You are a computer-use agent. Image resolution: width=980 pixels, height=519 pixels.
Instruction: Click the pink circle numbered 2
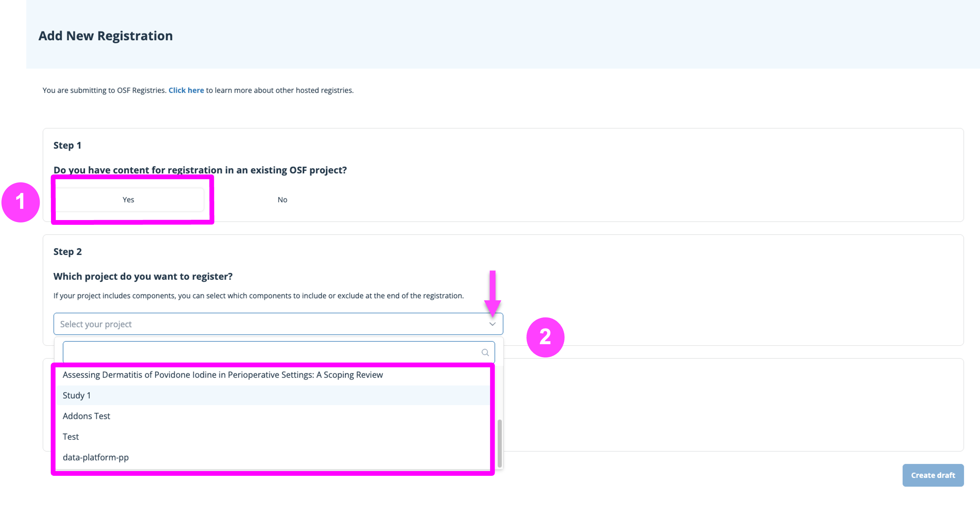545,337
